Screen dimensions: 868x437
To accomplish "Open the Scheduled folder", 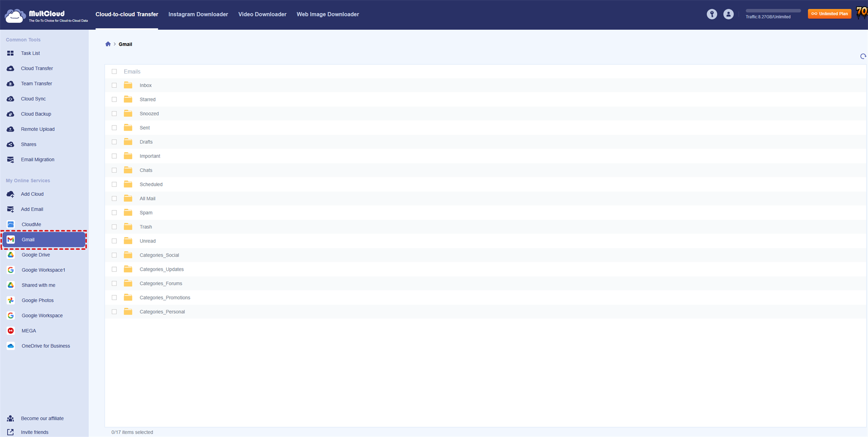I will [x=151, y=184].
